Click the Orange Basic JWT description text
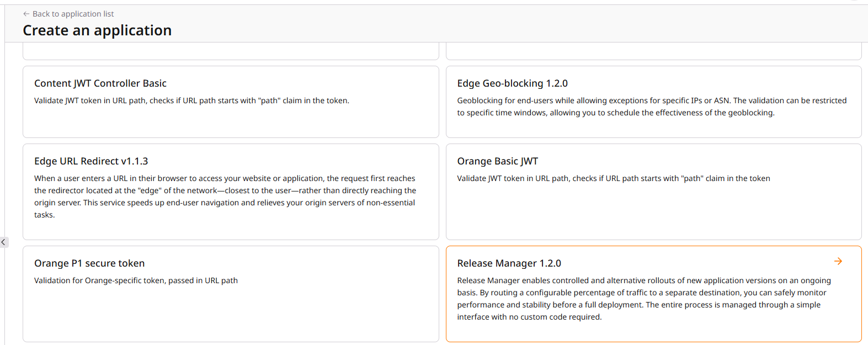Viewport: 868px width, 345px height. tap(613, 178)
